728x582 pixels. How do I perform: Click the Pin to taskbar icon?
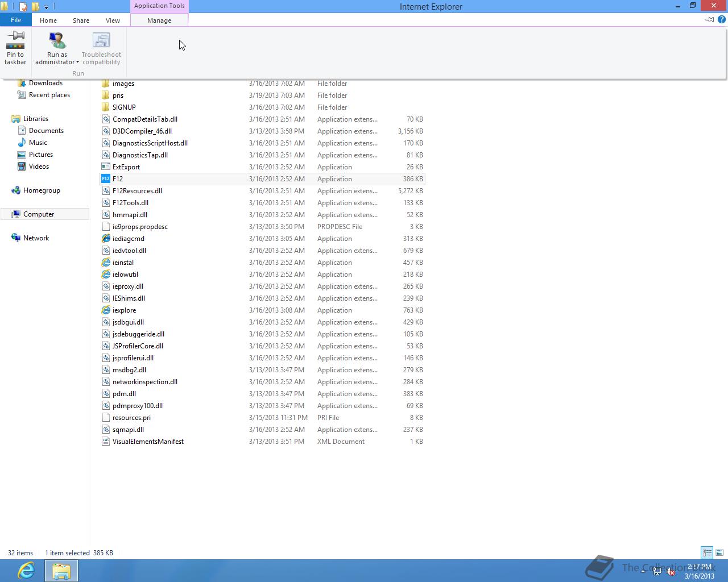[x=15, y=40]
